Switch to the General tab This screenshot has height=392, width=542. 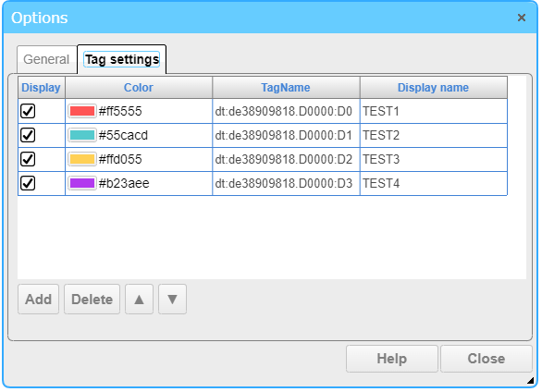[x=46, y=59]
